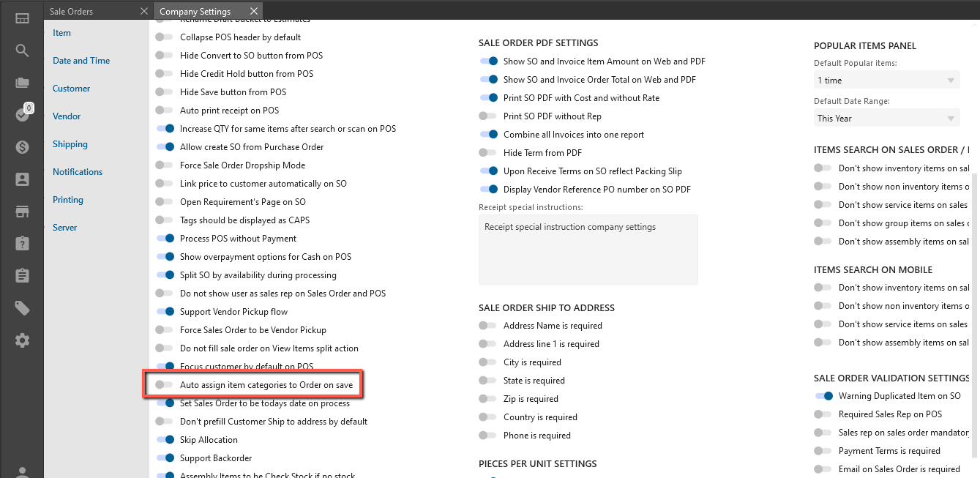Click the Receipt special instructions text area
Image resolution: width=980 pixels, height=478 pixels.
tap(588, 249)
